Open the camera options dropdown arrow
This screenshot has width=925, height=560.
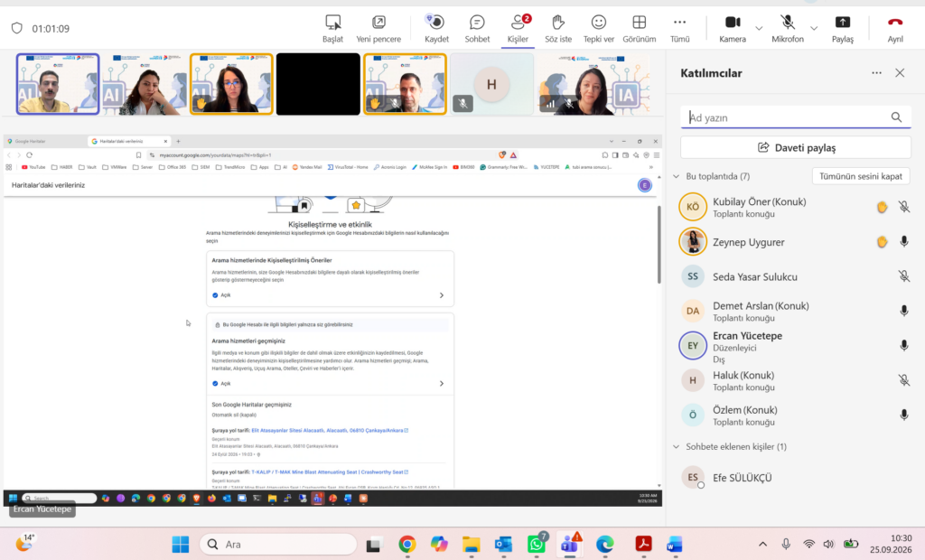tap(759, 28)
